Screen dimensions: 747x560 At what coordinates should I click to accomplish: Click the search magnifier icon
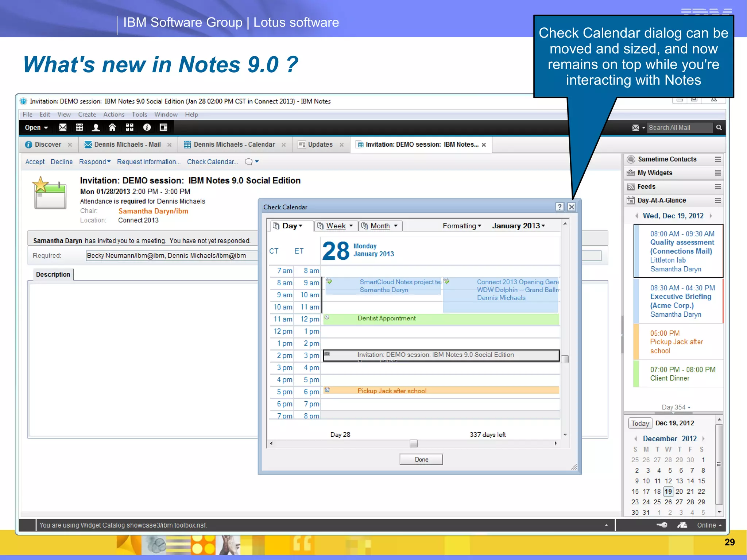(x=719, y=127)
